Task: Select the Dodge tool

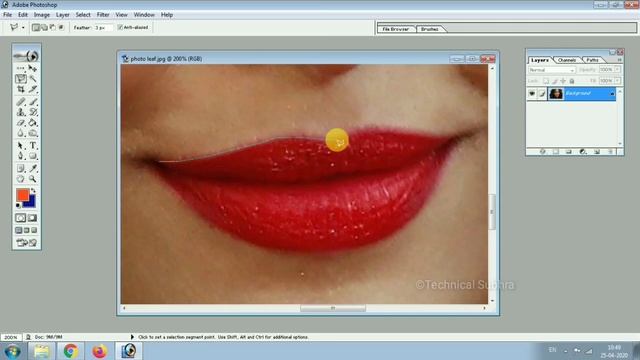Action: (33, 133)
